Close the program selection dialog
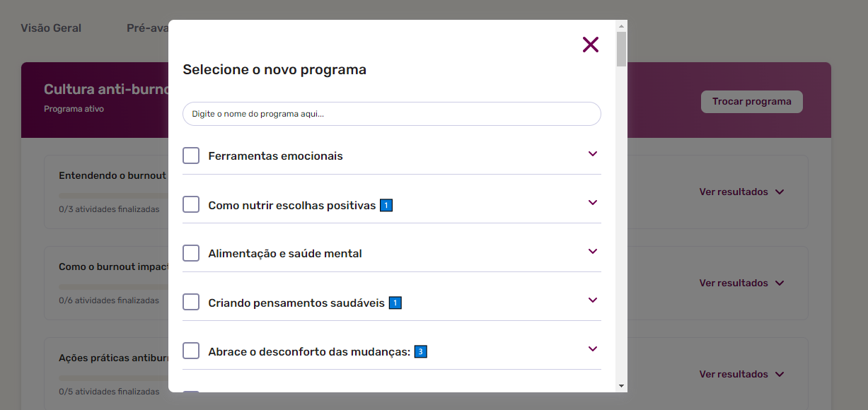The width and height of the screenshot is (868, 410). 591,44
